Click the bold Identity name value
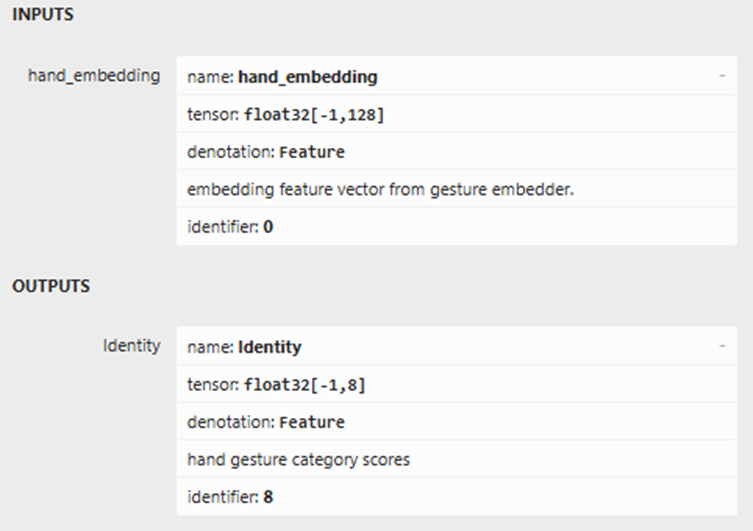The height and width of the screenshot is (531, 753). [x=270, y=347]
